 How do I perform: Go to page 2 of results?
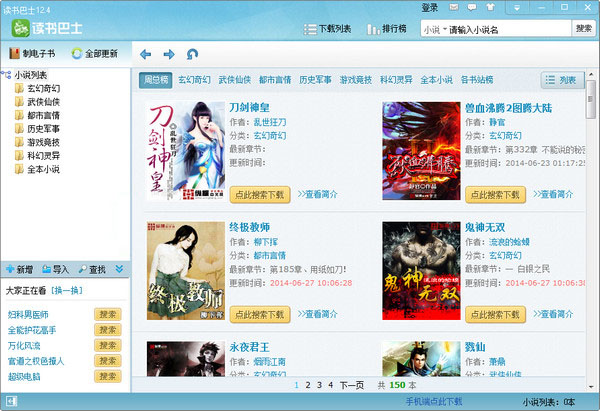tap(308, 385)
